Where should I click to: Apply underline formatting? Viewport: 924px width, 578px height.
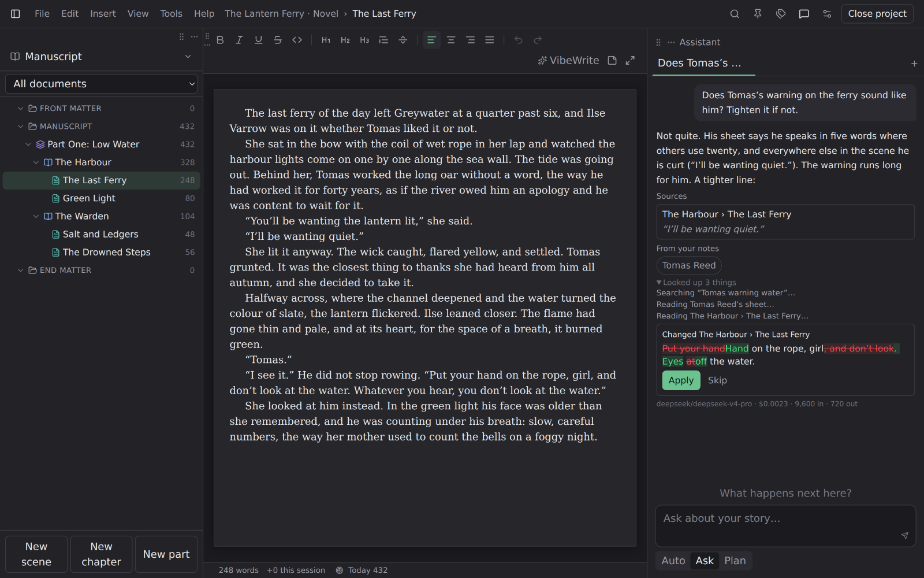[258, 40]
